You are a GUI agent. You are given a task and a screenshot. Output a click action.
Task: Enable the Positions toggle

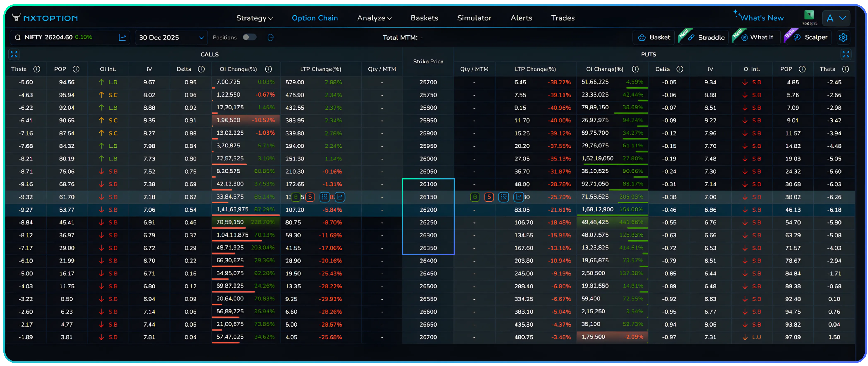(250, 37)
